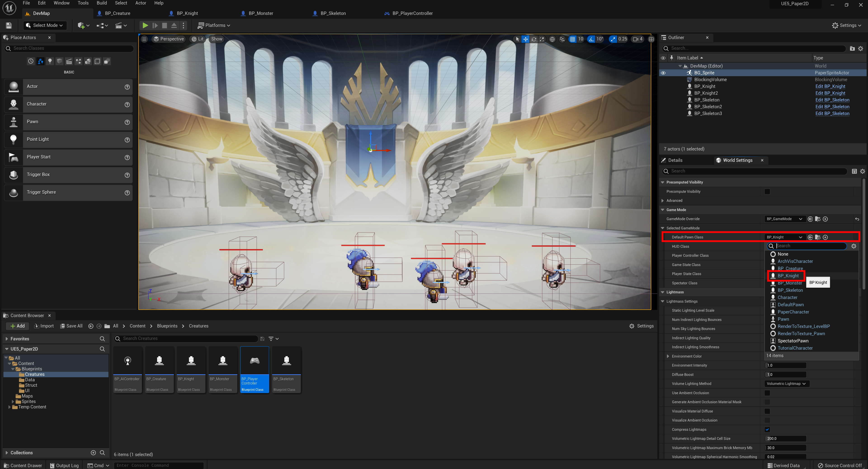Toggle rotation snapping angle icon
The image size is (868, 469).
pos(591,39)
